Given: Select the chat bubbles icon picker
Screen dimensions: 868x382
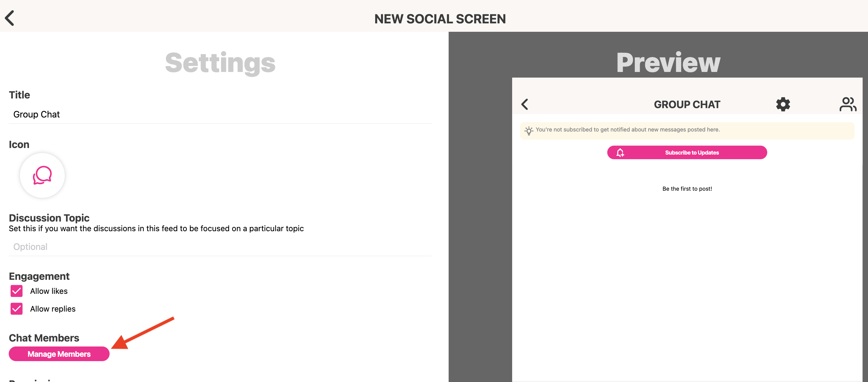Looking at the screenshot, I should pyautogui.click(x=42, y=175).
